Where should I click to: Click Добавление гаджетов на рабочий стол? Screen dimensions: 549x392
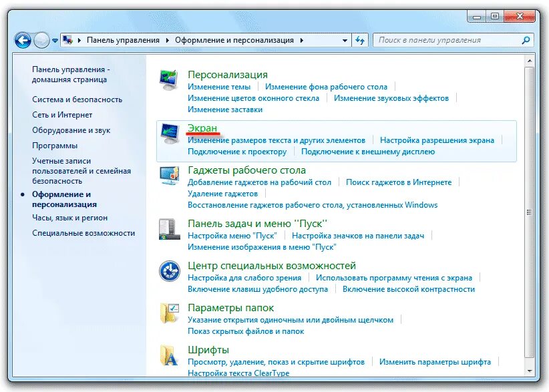[259, 182]
